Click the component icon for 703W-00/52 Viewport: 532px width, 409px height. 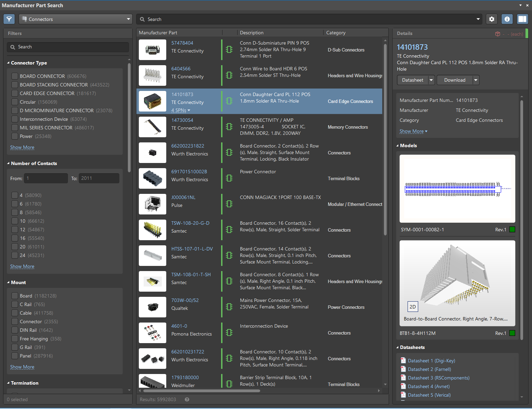[x=229, y=307]
